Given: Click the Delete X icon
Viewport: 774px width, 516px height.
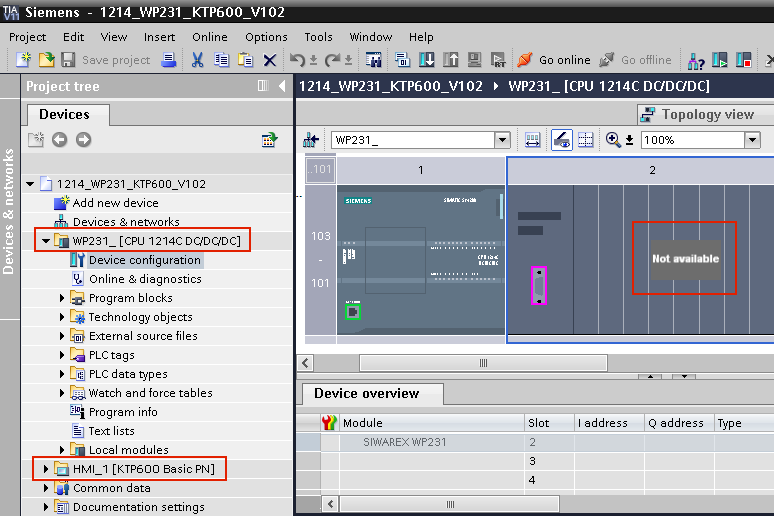Looking at the screenshot, I should (x=270, y=60).
